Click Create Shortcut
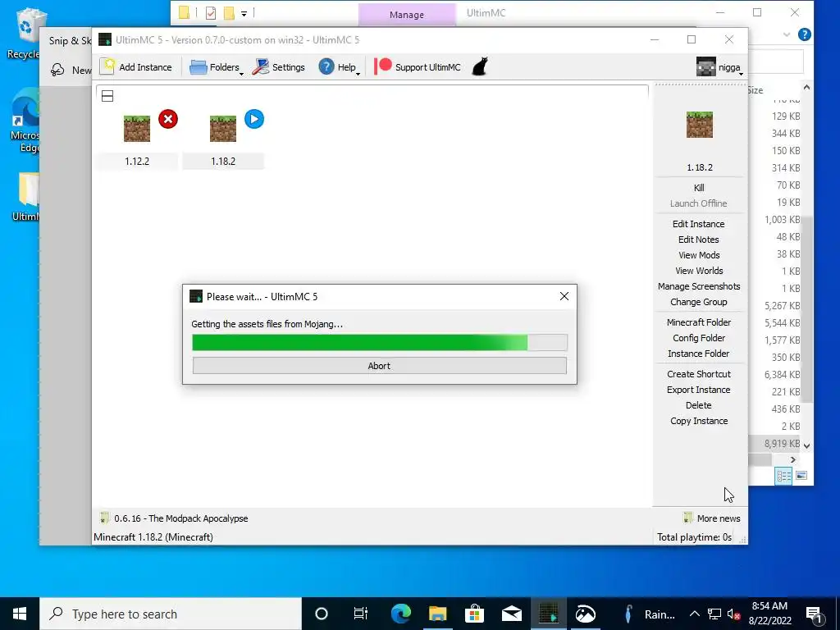Image resolution: width=840 pixels, height=630 pixels. pos(699,374)
